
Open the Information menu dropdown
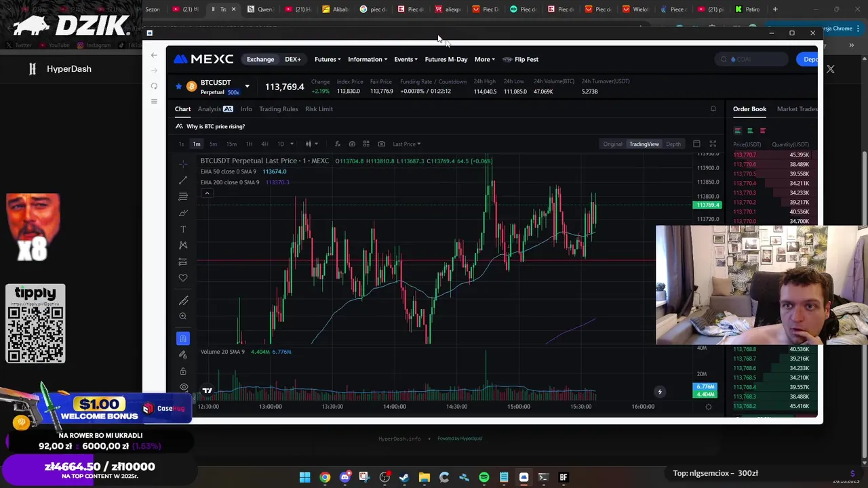368,59
